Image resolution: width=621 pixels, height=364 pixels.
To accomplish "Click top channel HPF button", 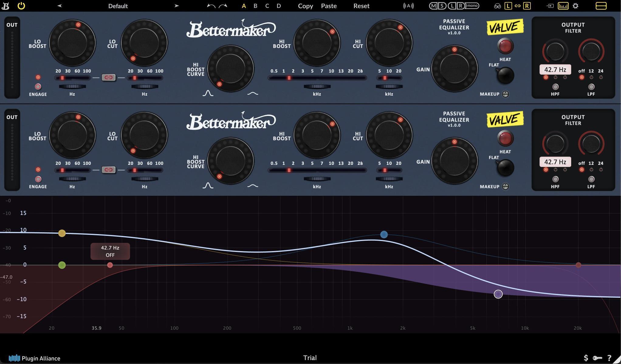I will (555, 87).
